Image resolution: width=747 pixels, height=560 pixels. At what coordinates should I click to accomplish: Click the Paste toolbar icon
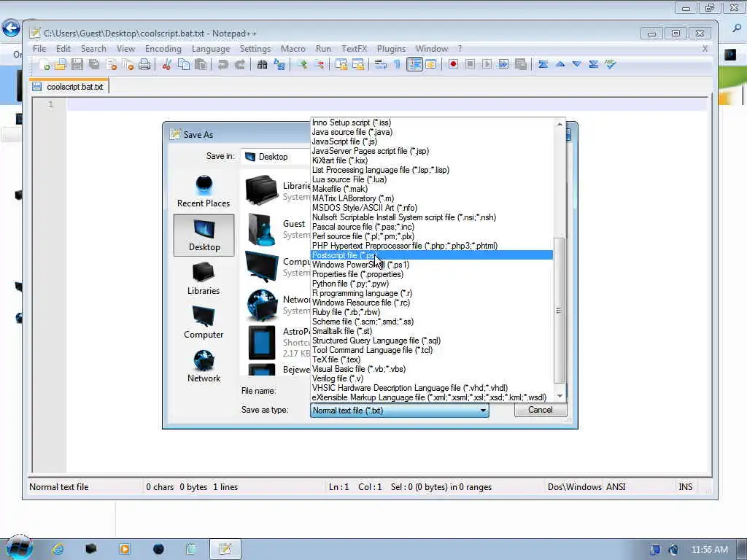pos(201,64)
